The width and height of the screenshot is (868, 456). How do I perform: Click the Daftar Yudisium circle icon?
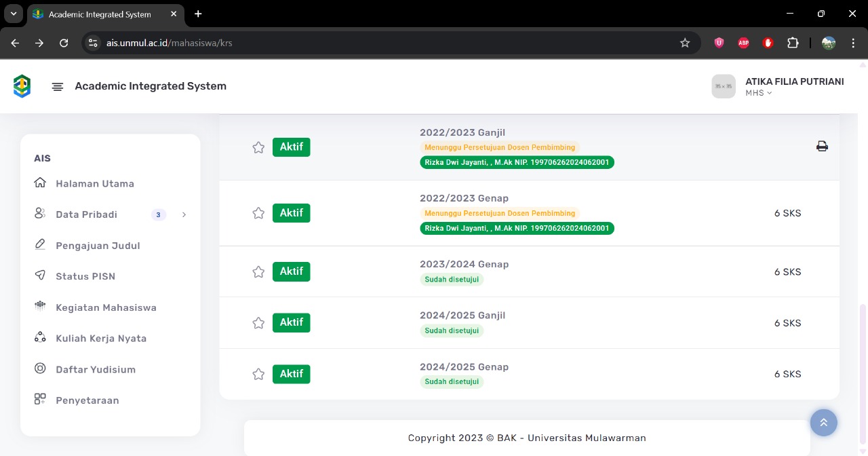(x=40, y=368)
